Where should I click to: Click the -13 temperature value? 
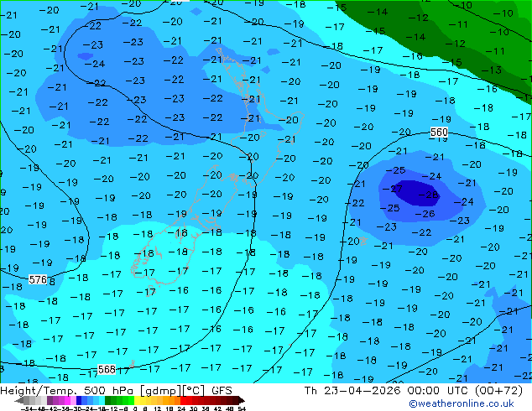(491, 70)
